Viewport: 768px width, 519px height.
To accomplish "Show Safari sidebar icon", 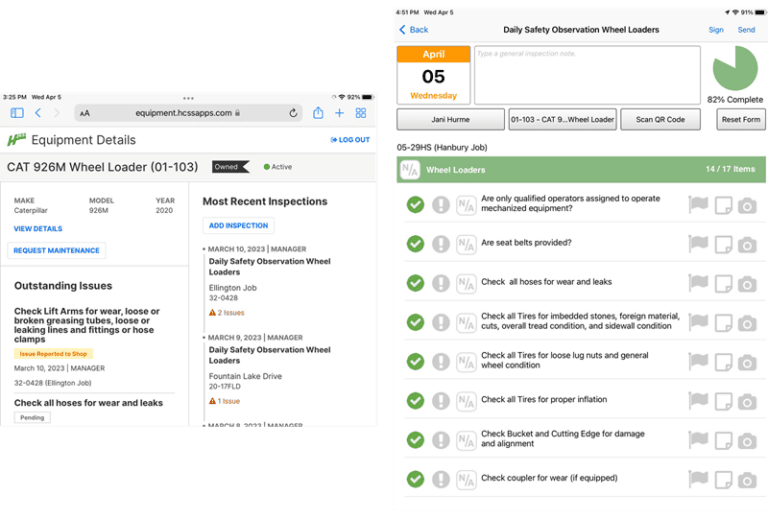I will click(x=17, y=113).
